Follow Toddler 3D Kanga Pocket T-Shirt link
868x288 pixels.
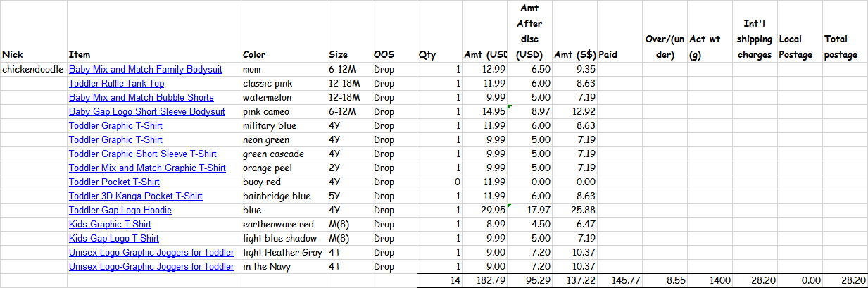(135, 196)
